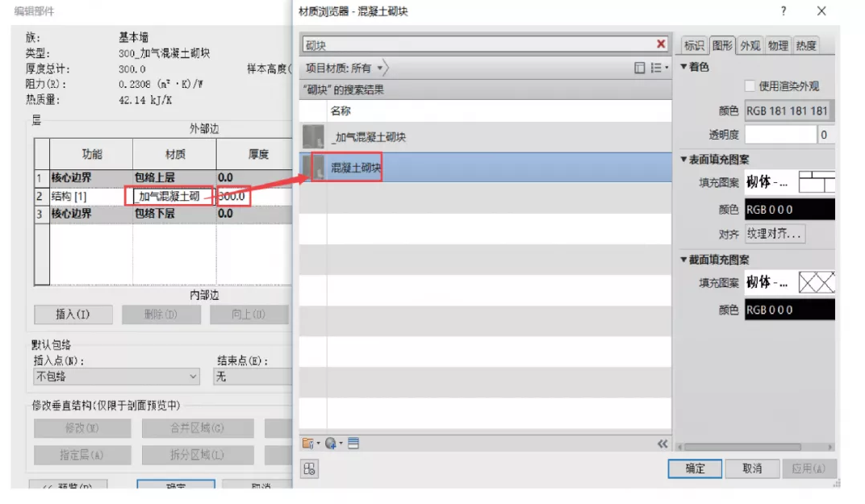Click the black 颜色 swatch showing RGB 0 0 0
The height and width of the screenshot is (504, 865).
pyautogui.click(x=789, y=210)
